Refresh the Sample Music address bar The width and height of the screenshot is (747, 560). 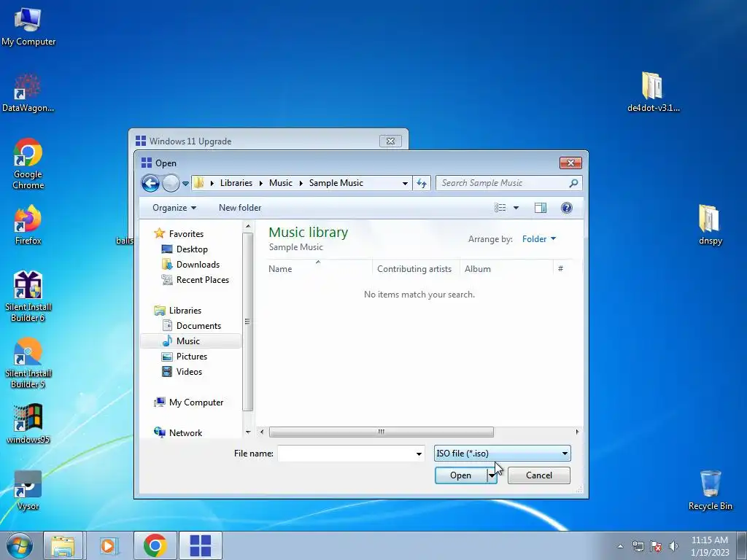pyautogui.click(x=422, y=183)
